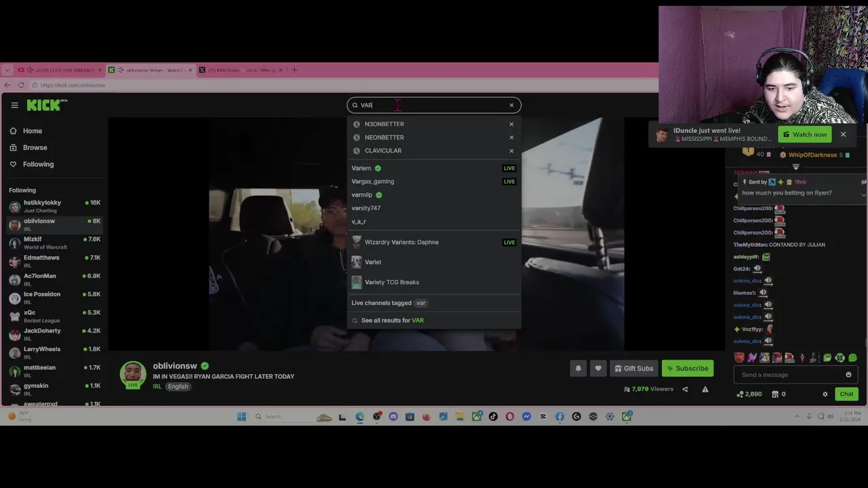Report the stream via warning icon
This screenshot has height=488, width=868.
[705, 389]
